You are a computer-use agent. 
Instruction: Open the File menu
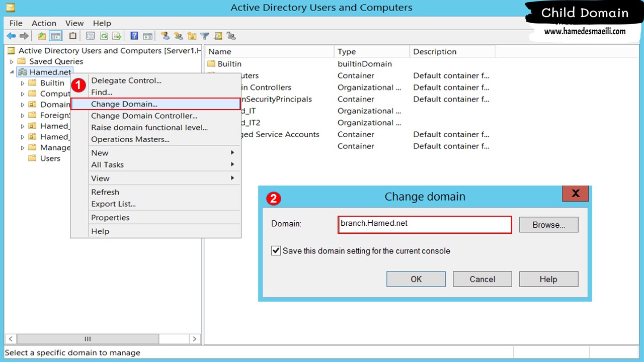[x=16, y=23]
